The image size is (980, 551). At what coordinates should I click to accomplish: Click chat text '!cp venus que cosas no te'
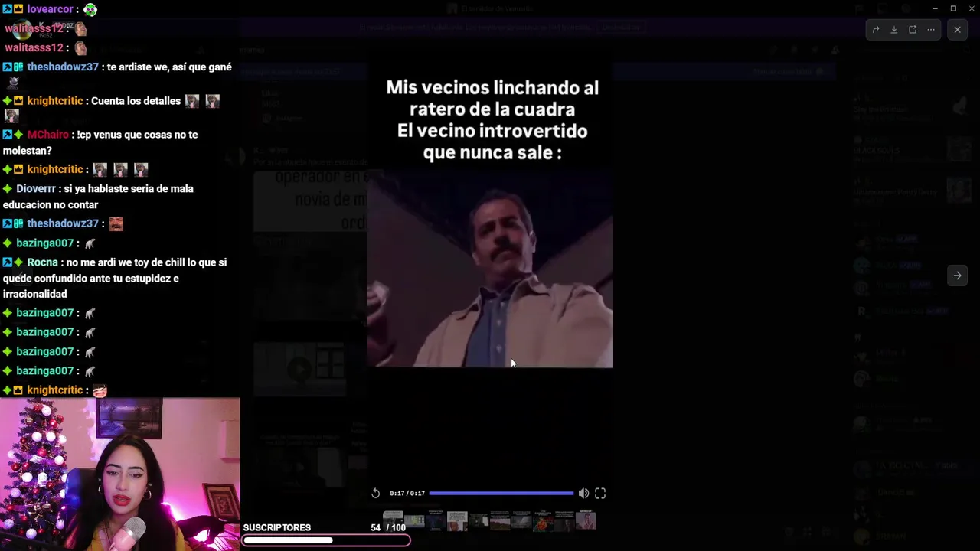pyautogui.click(x=137, y=135)
